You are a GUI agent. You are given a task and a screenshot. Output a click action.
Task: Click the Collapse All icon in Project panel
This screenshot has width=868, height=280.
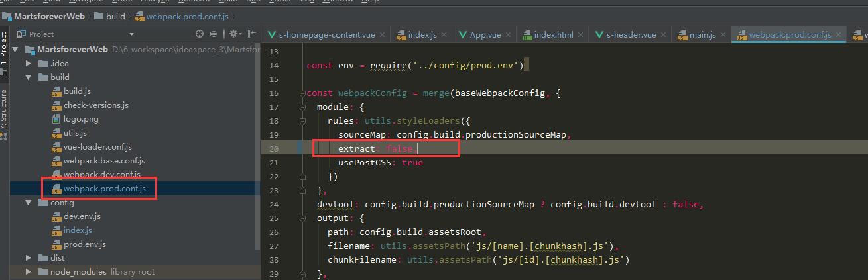[x=215, y=34]
